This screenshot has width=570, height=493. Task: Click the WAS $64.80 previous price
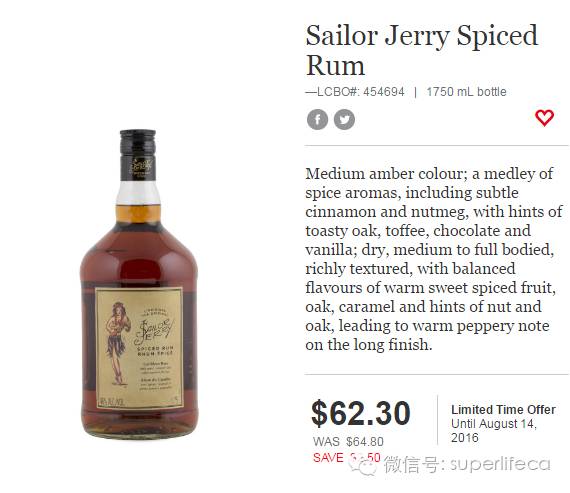[348, 442]
